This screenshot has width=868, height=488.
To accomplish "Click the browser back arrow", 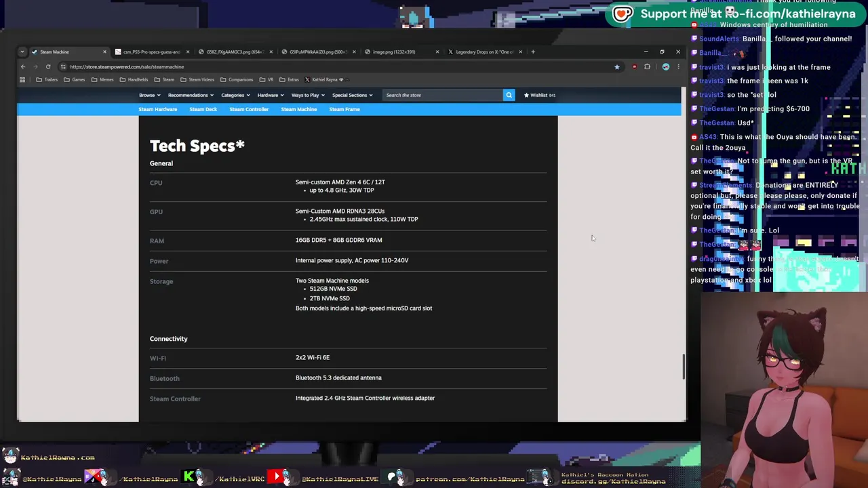I will pos(23,66).
